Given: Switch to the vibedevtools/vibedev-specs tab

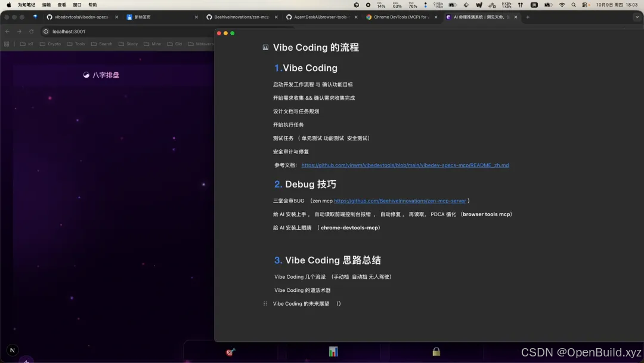Looking at the screenshot, I should 81,17.
